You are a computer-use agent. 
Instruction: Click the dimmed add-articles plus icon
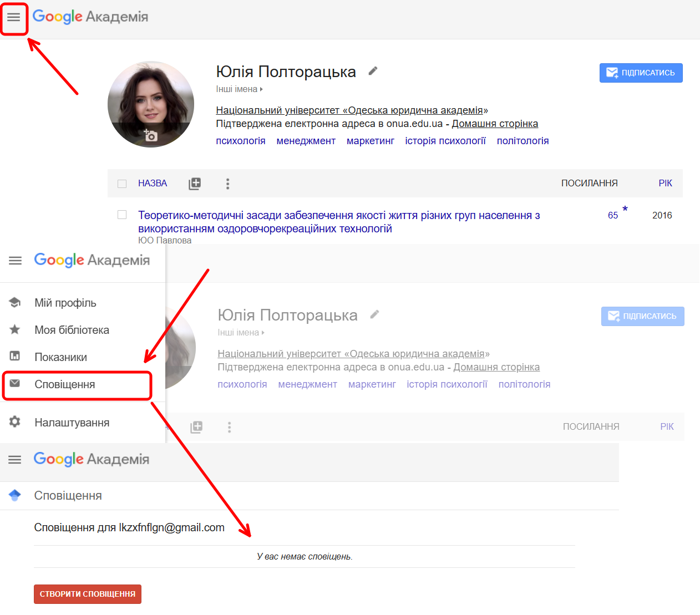click(196, 427)
